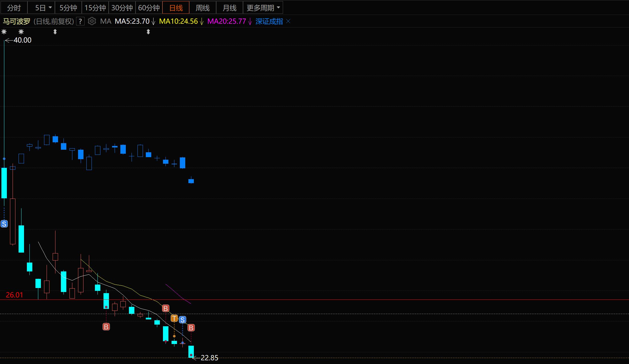The image size is (629, 364).
Task: Click the red 26.01 horizontal price line
Action: click(x=343, y=299)
